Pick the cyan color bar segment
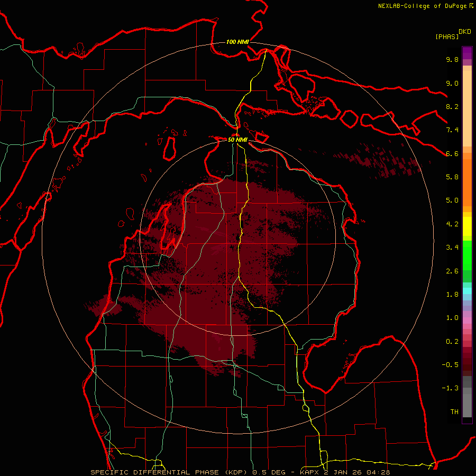The image size is (476, 476). (x=467, y=291)
